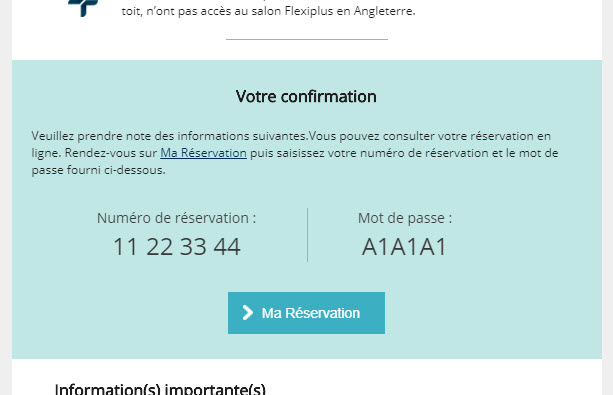Click the Ma Réservation button label text
Viewport: 613px width, 395px height.
(x=311, y=313)
